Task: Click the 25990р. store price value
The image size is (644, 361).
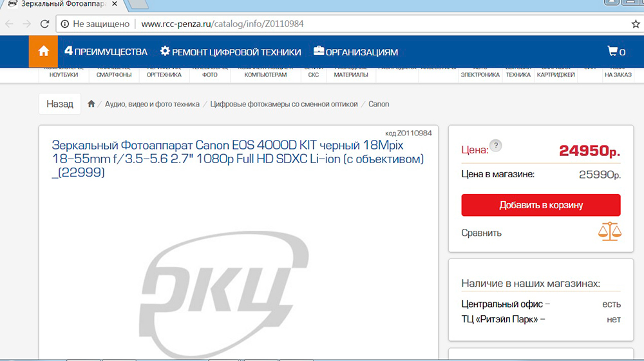Action: point(600,174)
